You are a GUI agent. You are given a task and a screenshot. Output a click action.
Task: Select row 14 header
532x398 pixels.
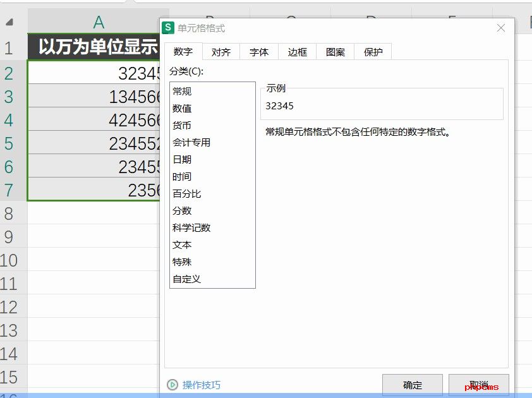(13, 354)
